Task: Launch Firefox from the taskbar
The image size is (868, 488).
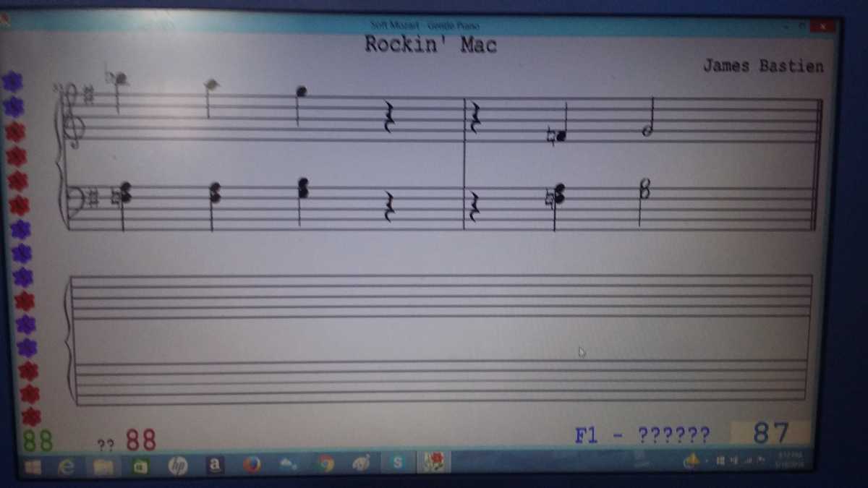Action: [x=252, y=466]
